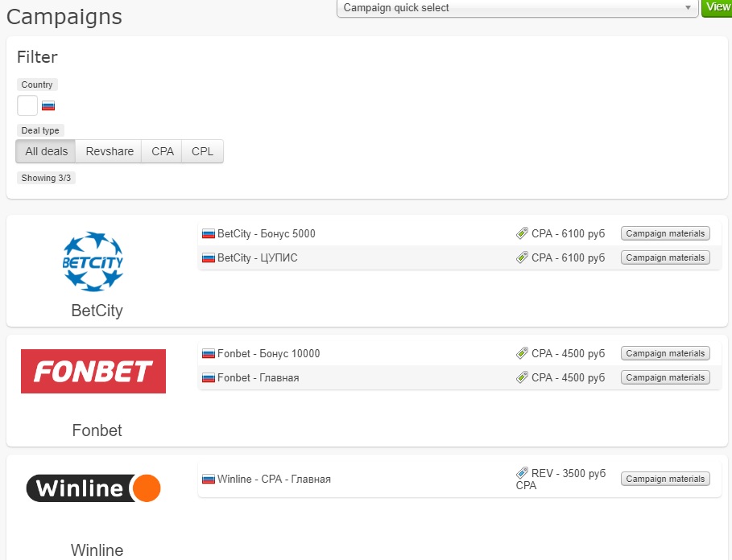Click the Winline logo image
Image resolution: width=732 pixels, height=560 pixels.
click(93, 488)
